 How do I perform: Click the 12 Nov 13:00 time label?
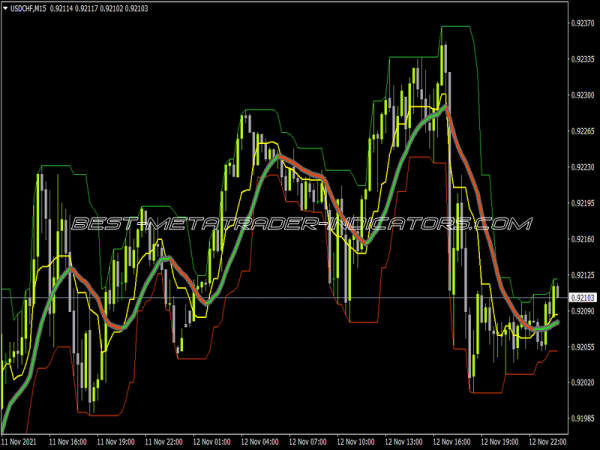403,442
